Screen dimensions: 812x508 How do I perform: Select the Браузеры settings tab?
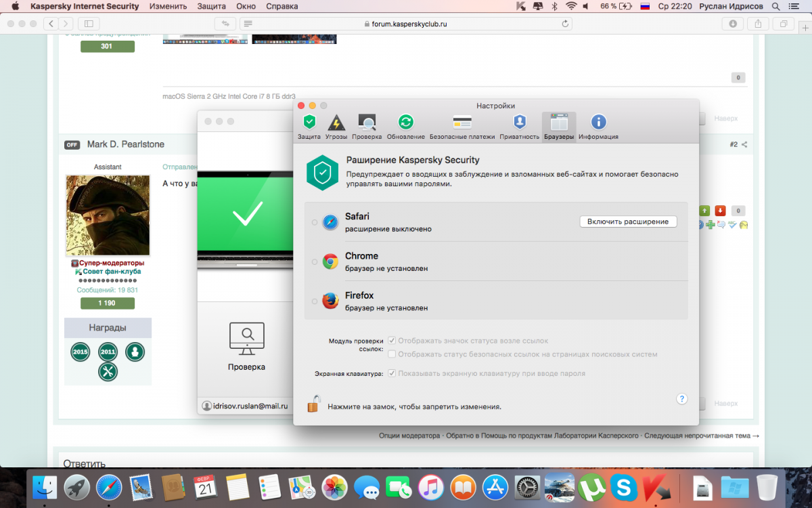pyautogui.click(x=559, y=127)
